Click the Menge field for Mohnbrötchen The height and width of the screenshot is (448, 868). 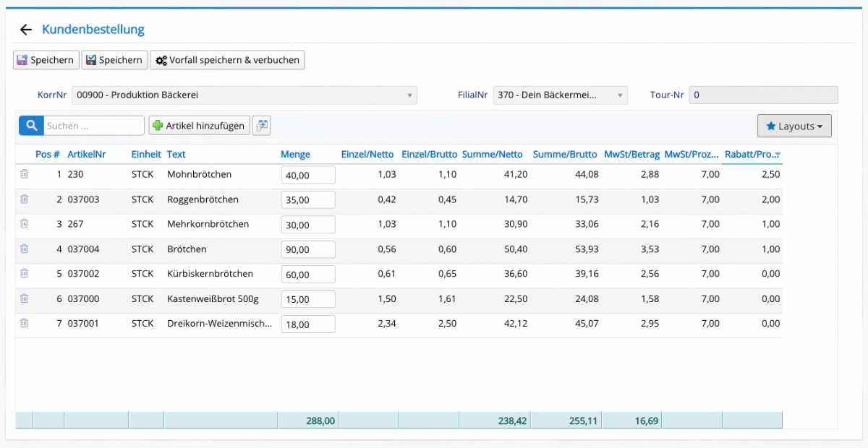click(x=308, y=175)
